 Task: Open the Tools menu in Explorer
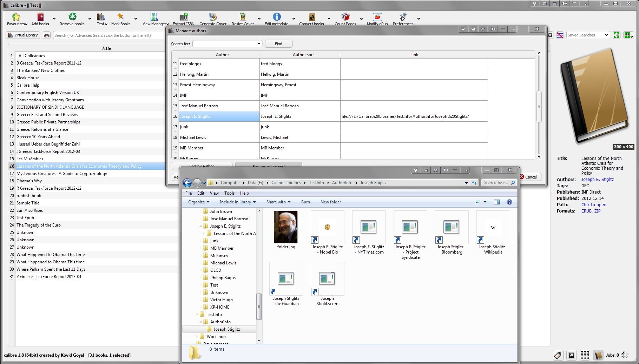[229, 193]
